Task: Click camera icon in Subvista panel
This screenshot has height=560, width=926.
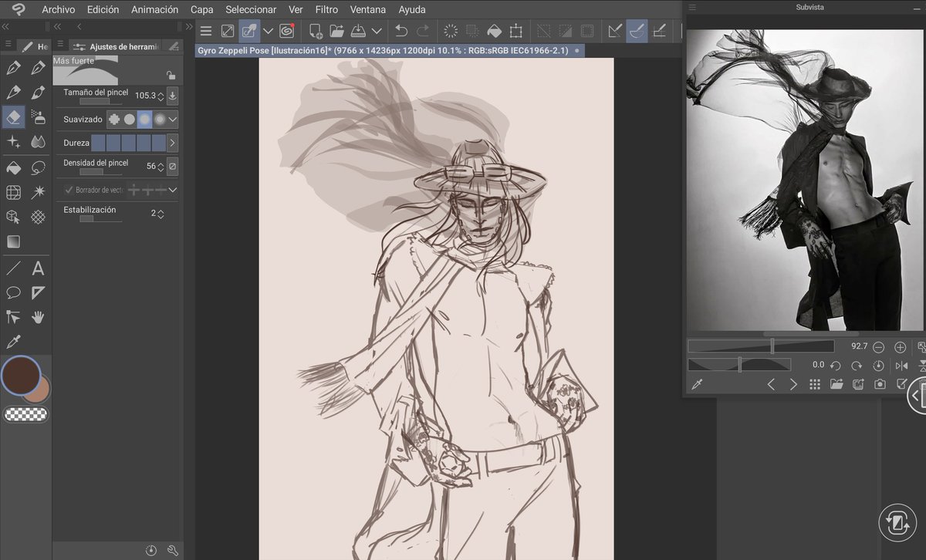Action: click(x=880, y=384)
